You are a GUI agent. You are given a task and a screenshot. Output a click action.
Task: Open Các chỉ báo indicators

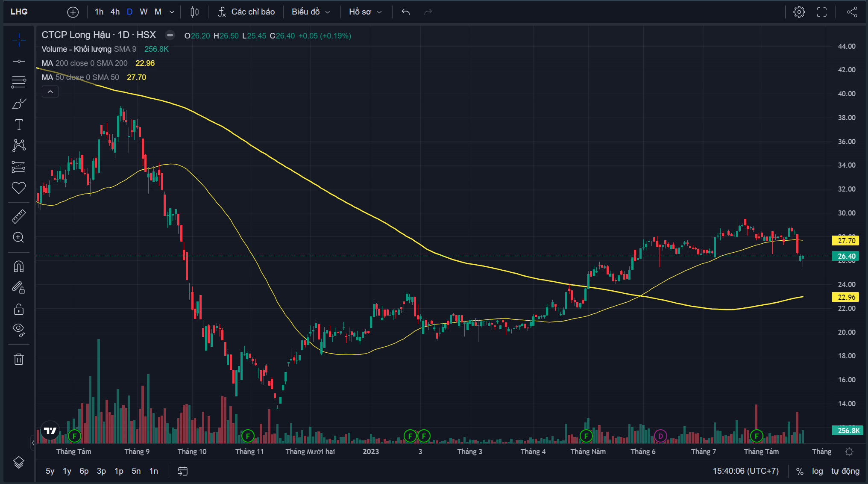click(x=246, y=12)
